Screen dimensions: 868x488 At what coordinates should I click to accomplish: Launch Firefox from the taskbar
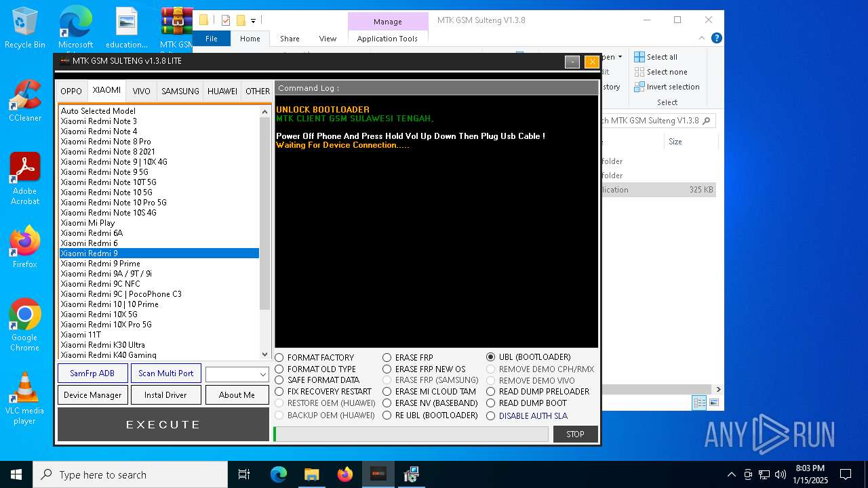coord(345,474)
